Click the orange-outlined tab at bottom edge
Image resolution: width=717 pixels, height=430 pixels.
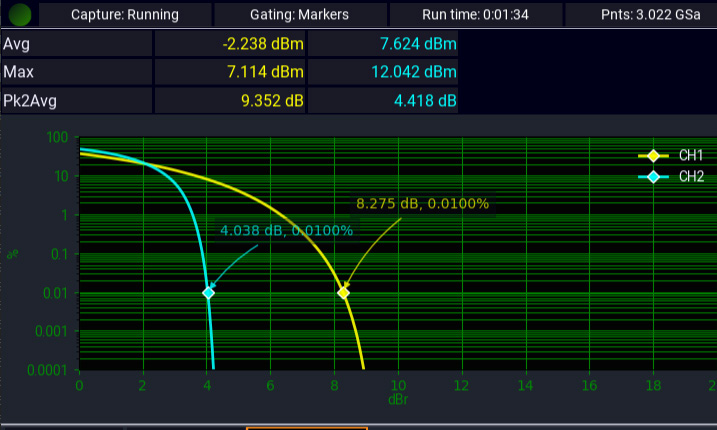click(x=307, y=427)
